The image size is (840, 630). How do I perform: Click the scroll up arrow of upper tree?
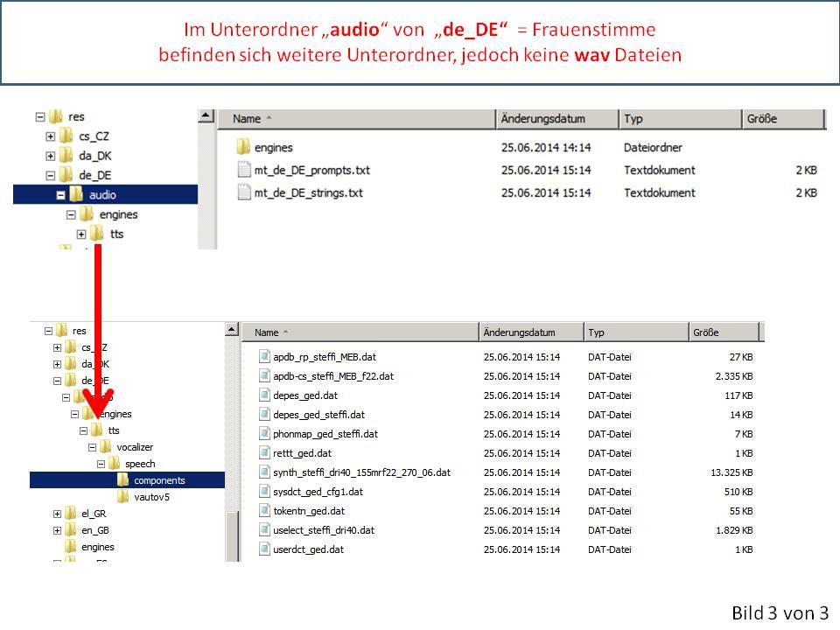click(x=206, y=116)
